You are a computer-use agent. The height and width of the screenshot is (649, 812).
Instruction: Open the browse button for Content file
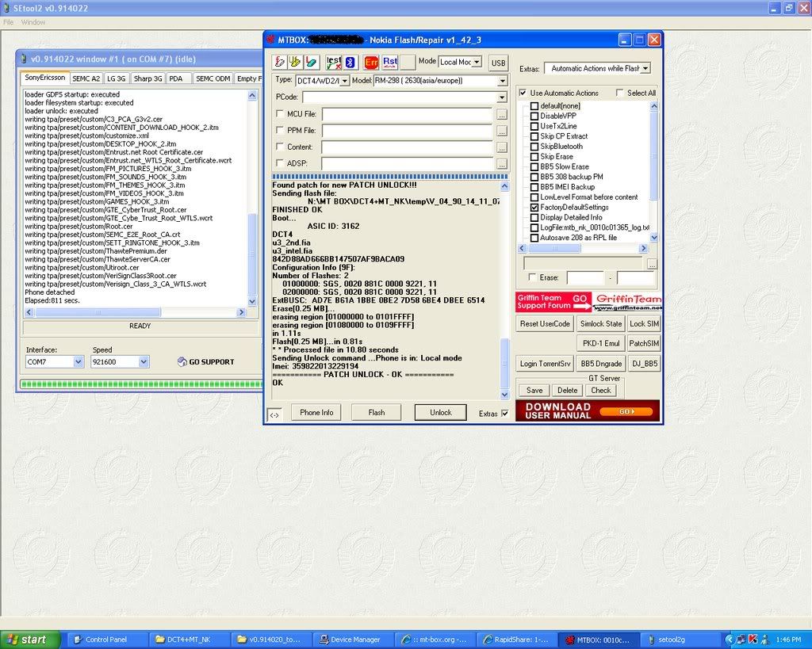click(x=501, y=147)
